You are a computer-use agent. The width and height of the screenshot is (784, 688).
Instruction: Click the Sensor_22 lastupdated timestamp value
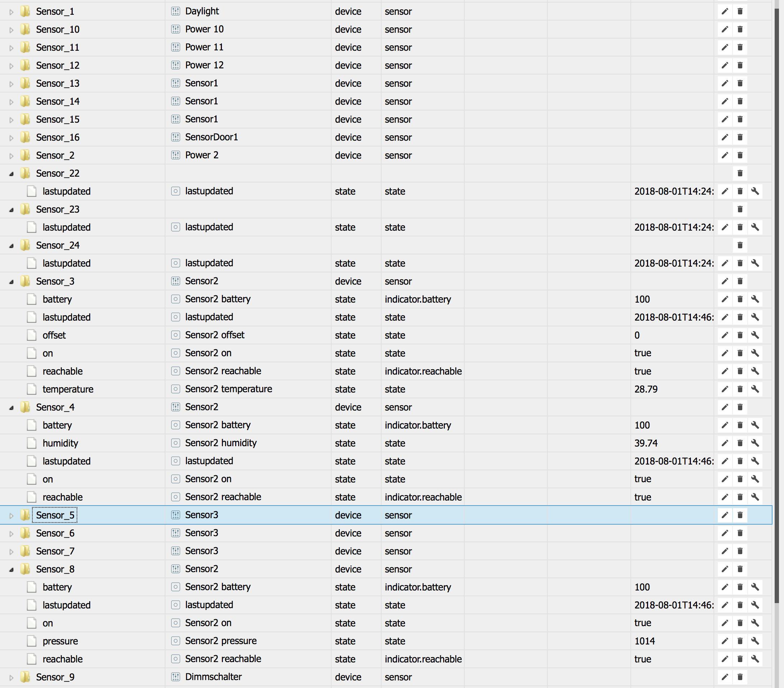coord(674,191)
